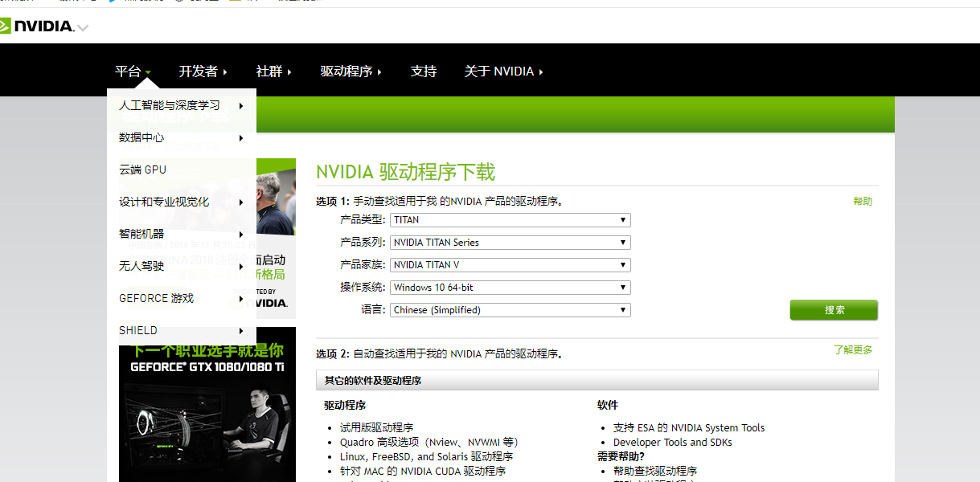980x482 pixels.
Task: Select 智能机器 menu entry
Action: 182,234
